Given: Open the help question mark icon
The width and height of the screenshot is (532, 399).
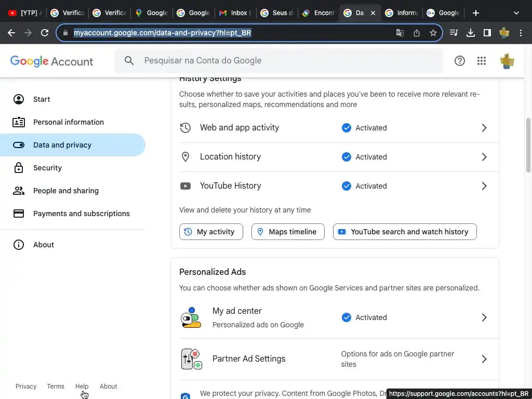Looking at the screenshot, I should click(460, 61).
